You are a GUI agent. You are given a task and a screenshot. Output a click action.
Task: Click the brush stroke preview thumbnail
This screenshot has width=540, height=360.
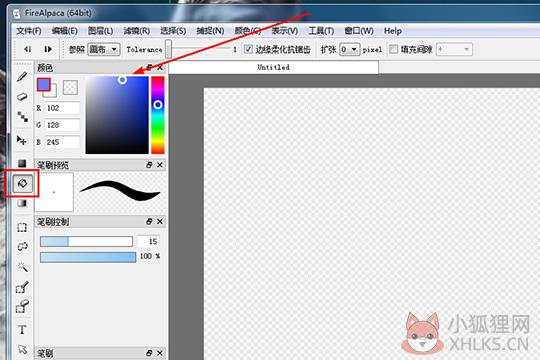pos(120,191)
